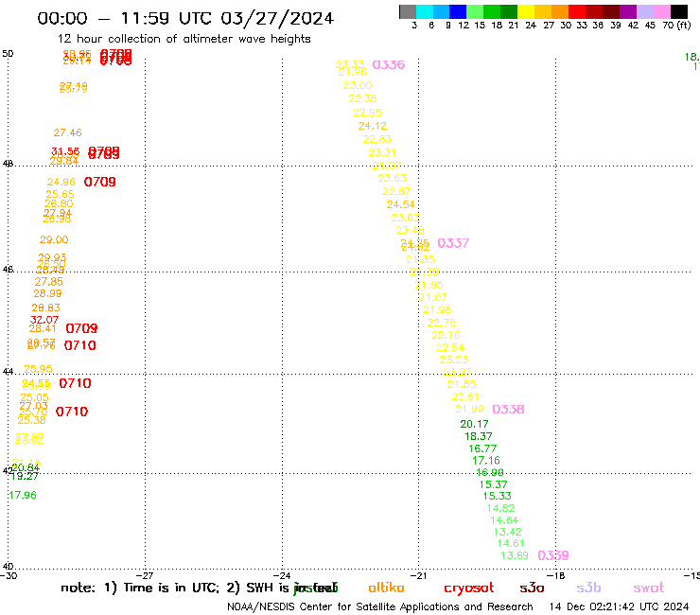This screenshot has width=700, height=615.
Task: Click the altika value 27.85
Action: 48,282
